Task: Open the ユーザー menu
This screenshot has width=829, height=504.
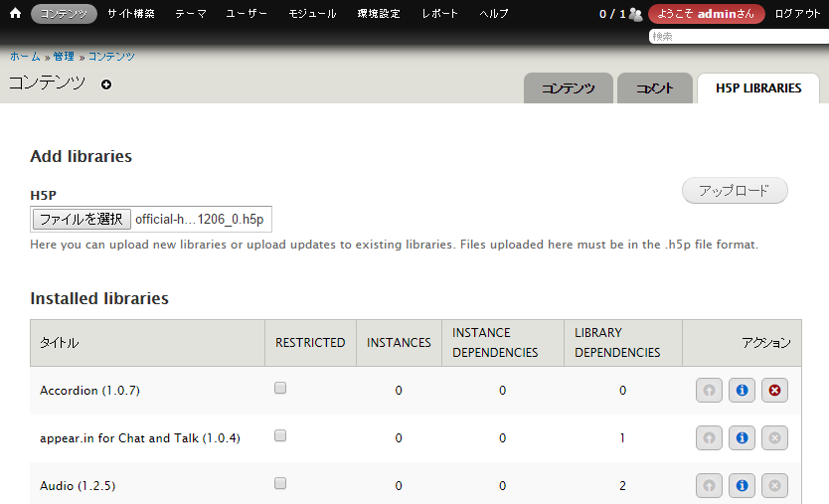Action: click(247, 14)
